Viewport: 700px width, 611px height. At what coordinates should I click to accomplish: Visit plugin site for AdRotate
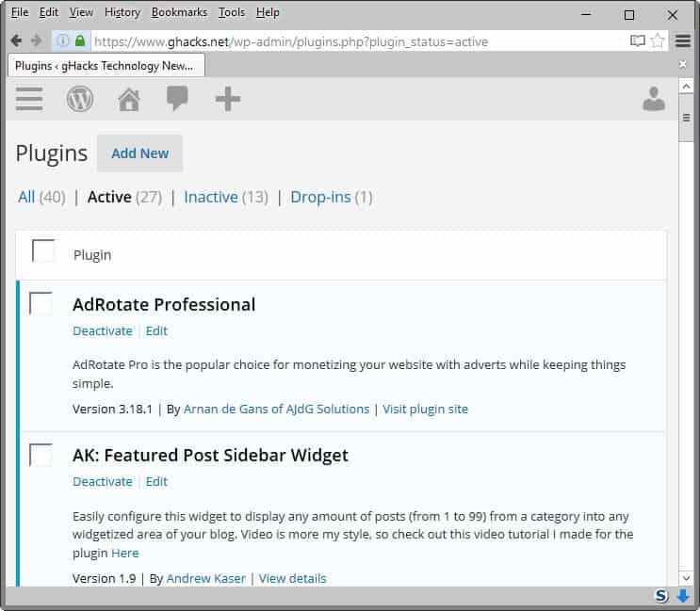(x=425, y=409)
